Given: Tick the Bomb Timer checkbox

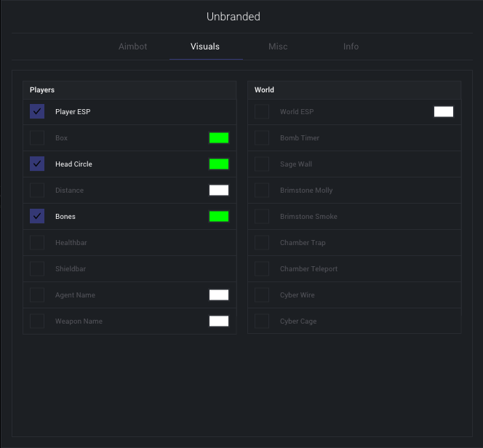Looking at the screenshot, I should tap(262, 137).
